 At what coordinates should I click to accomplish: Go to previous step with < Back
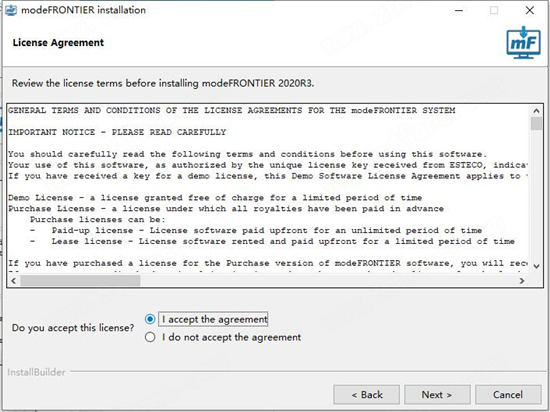pyautogui.click(x=367, y=395)
